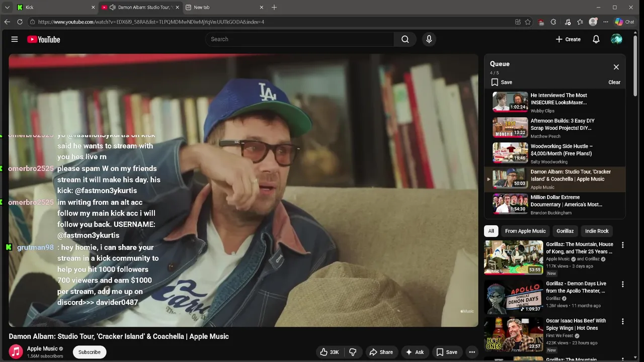This screenshot has width=644, height=362.
Task: Open more actions ellipsis below video
Action: click(x=472, y=352)
